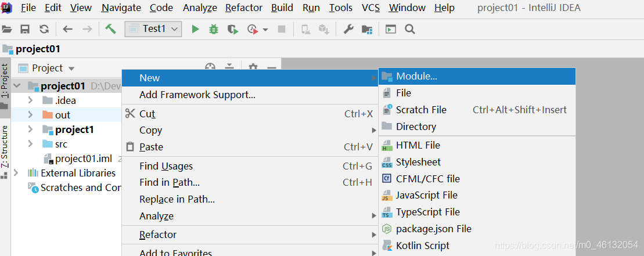
Task: Click project01 in the navigation bar
Action: coord(31,49)
